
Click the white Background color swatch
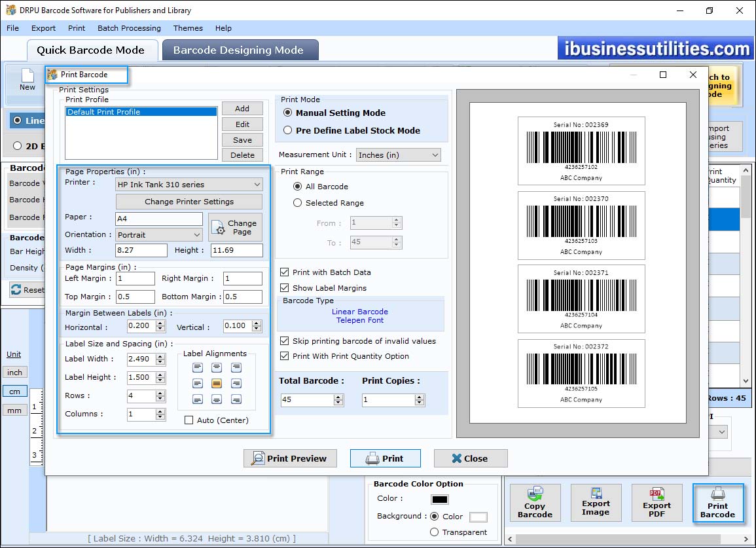click(x=478, y=517)
